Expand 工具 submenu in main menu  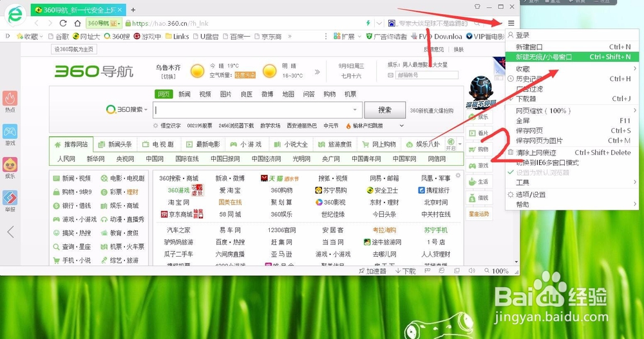point(634,182)
